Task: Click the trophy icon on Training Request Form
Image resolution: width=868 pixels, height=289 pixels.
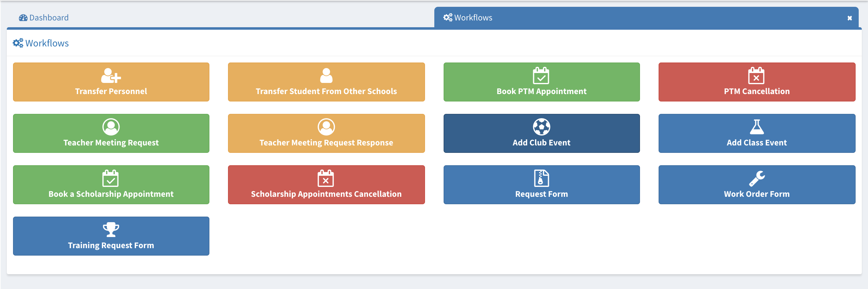Action: (x=111, y=230)
